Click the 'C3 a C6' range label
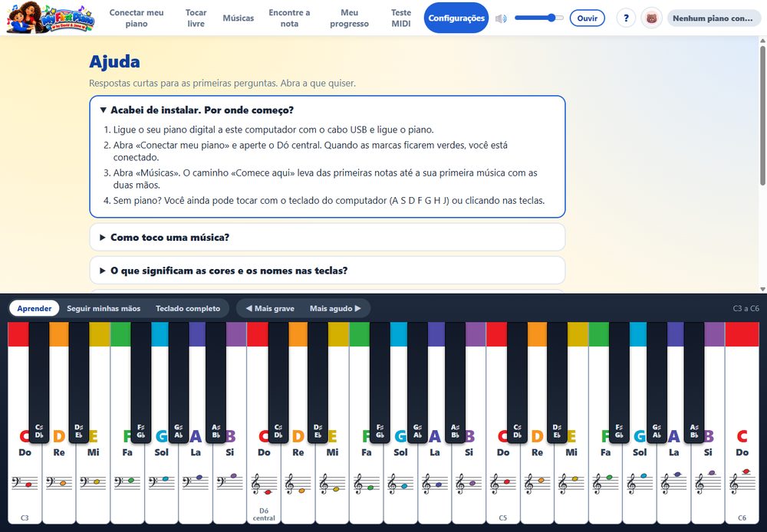 (746, 308)
